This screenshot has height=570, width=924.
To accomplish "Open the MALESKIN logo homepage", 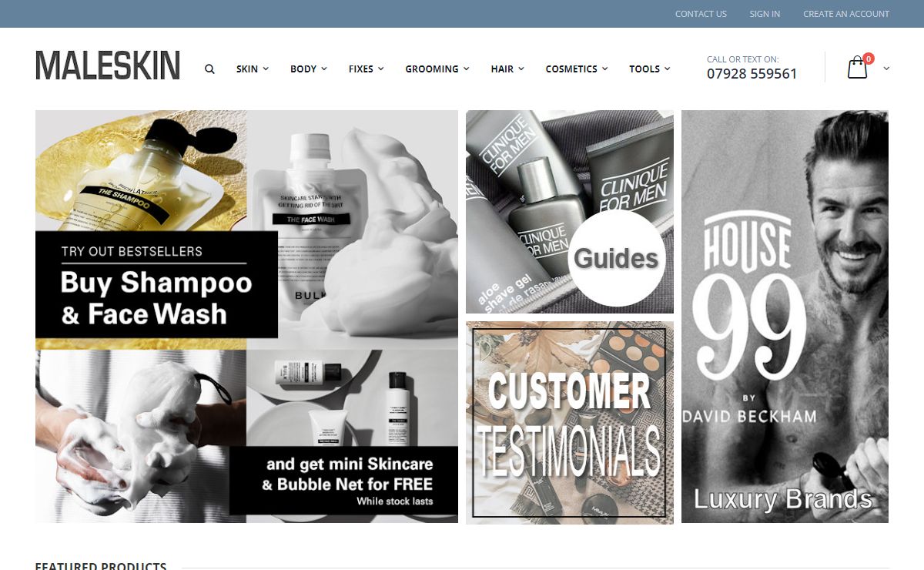I will click(108, 65).
